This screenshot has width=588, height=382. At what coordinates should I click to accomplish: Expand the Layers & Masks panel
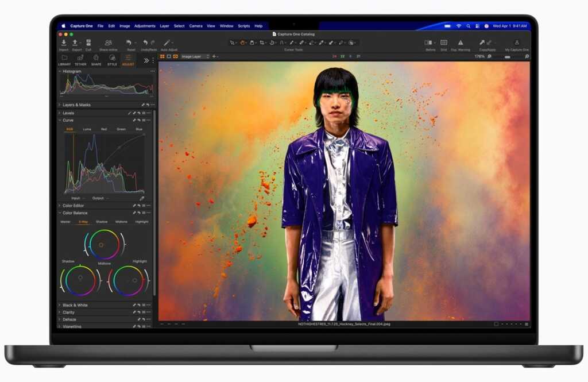[79, 105]
